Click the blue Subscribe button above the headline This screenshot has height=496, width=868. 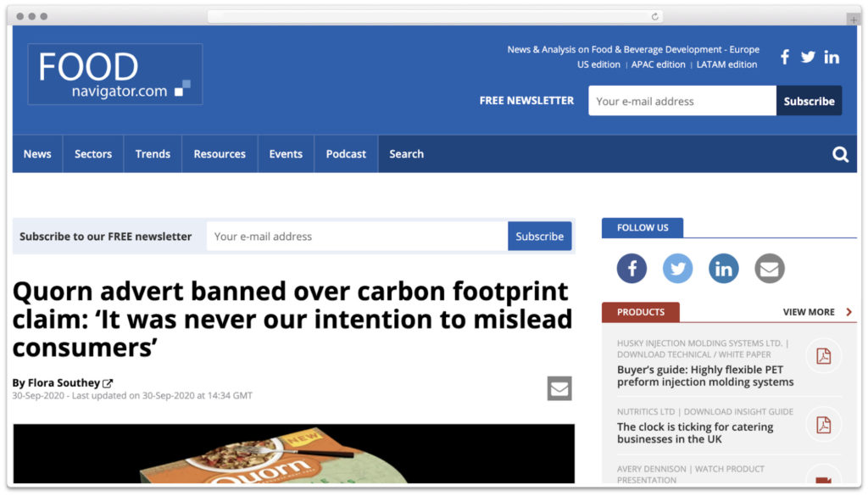[x=540, y=237]
